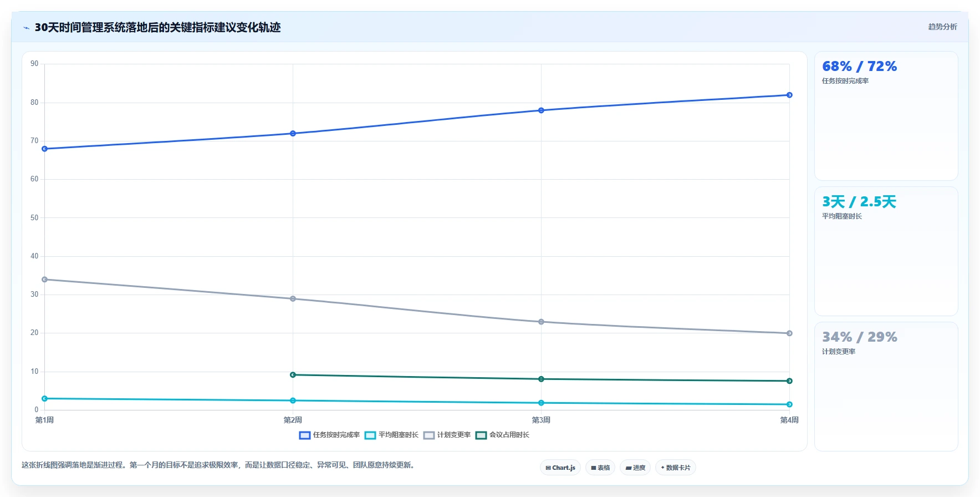Click the 趋势分析 label in header

942,27
